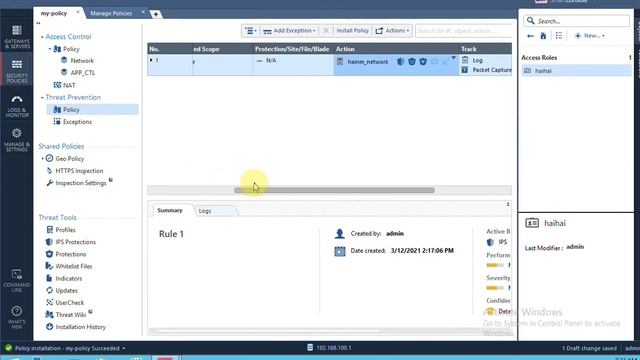Open action profile dropdown arrow in rule 1
This screenshot has height=360, width=640.
tap(453, 58)
